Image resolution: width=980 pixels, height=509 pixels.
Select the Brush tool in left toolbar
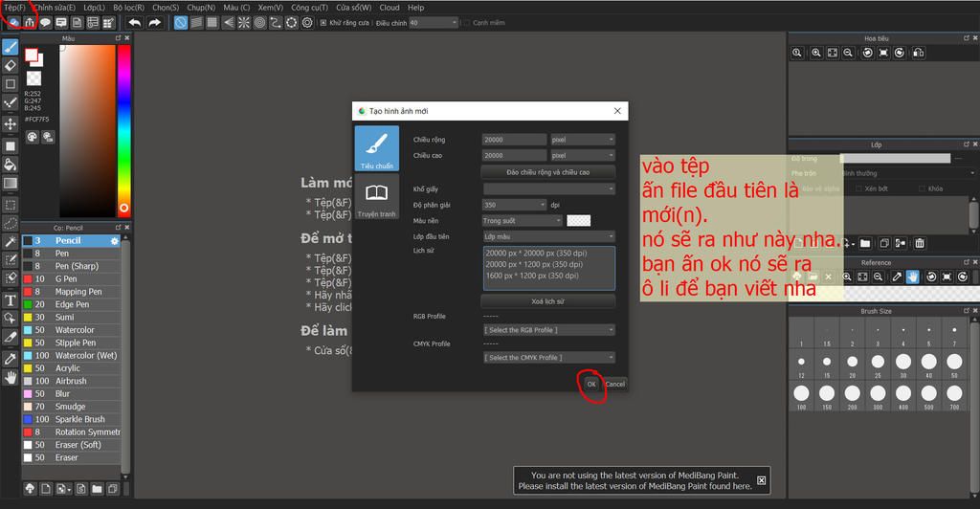pos(10,47)
